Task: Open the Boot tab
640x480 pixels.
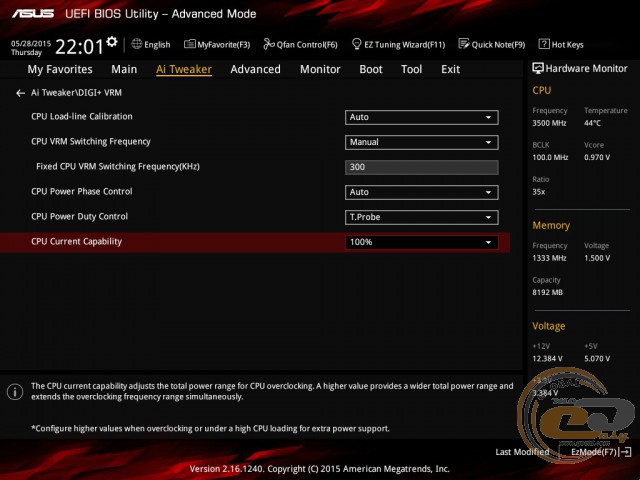Action: click(x=371, y=69)
